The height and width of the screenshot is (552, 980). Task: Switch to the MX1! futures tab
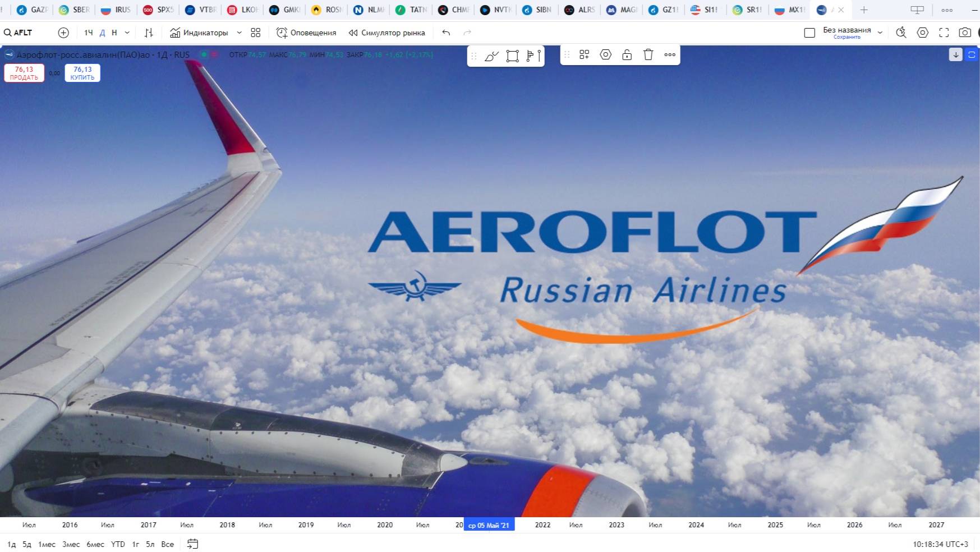click(790, 10)
